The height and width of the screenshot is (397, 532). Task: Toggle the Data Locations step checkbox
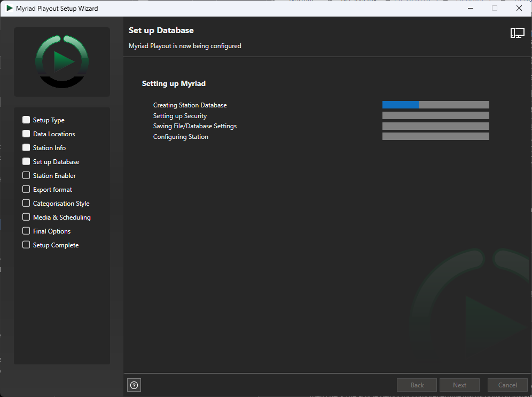pos(26,134)
